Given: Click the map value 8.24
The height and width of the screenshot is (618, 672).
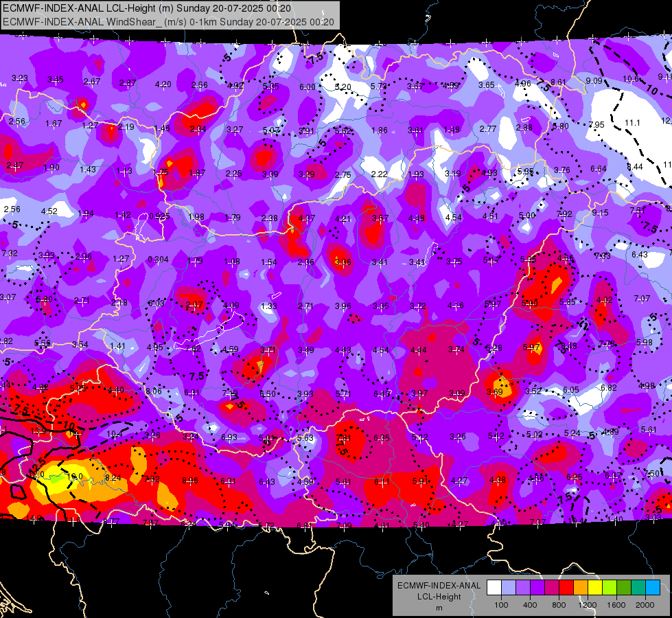Looking at the screenshot, I should click(x=113, y=478).
